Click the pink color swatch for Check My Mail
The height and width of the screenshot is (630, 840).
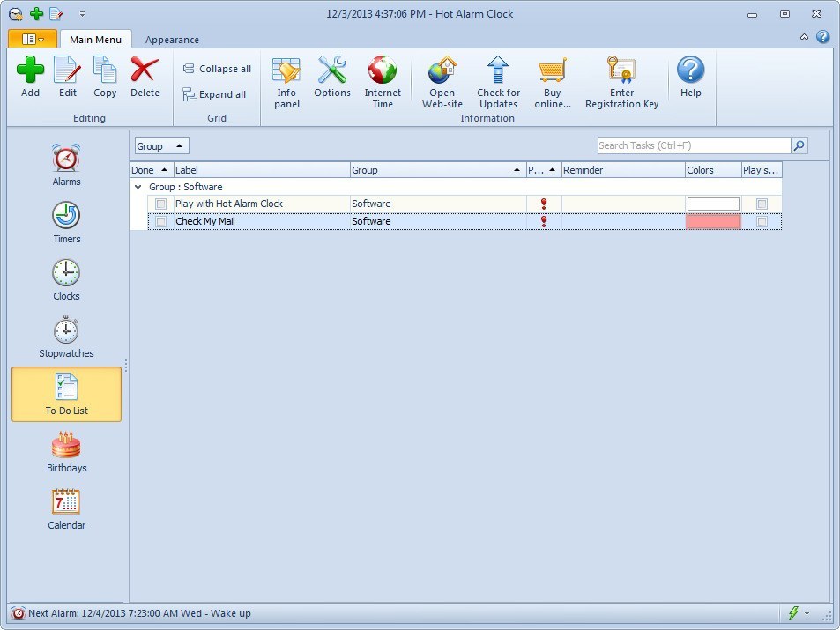(712, 222)
